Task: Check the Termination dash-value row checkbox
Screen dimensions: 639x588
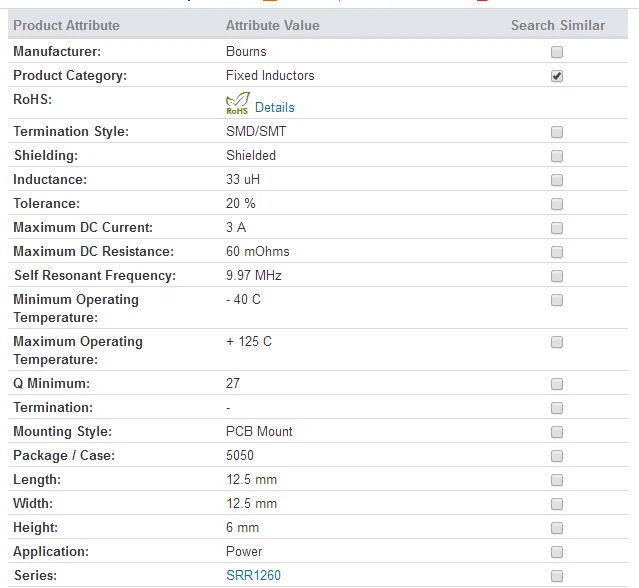Action: pyautogui.click(x=557, y=408)
